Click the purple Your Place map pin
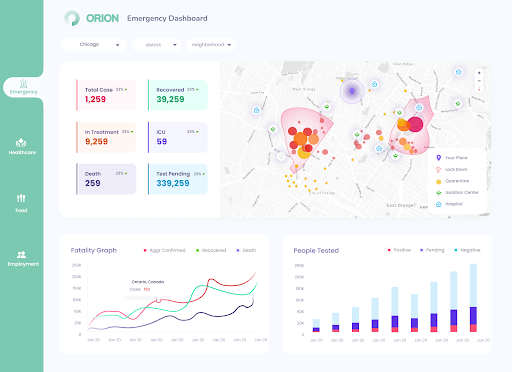The image size is (512, 372). (x=352, y=91)
